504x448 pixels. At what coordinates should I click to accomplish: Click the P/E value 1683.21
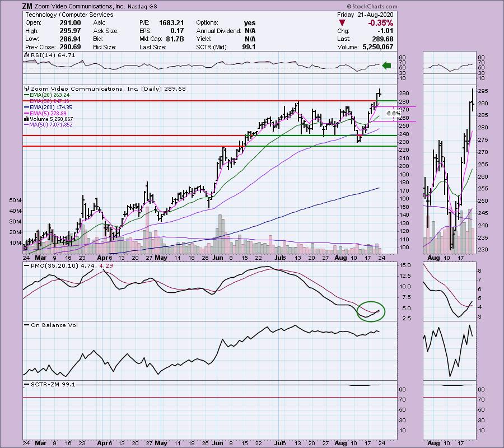point(171,23)
